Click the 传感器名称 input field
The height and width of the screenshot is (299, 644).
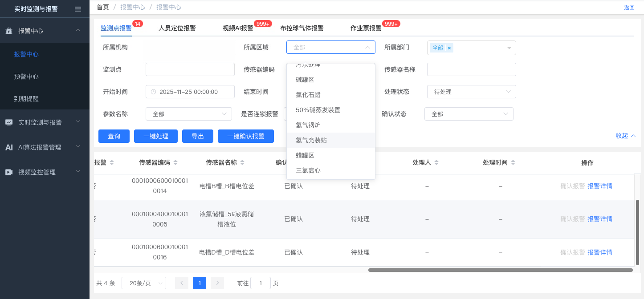coord(471,69)
